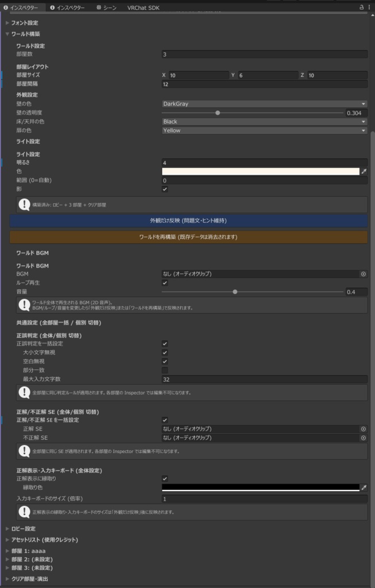375x588 pixels.
Task: Open the 床/天井の色 Black dropdown
Action: click(264, 122)
